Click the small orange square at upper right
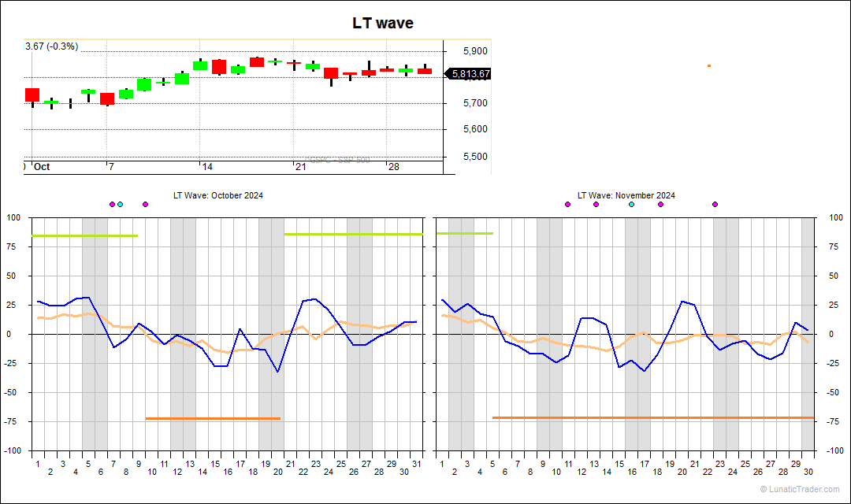Viewport: 851px width, 504px height. pyautogui.click(x=709, y=65)
